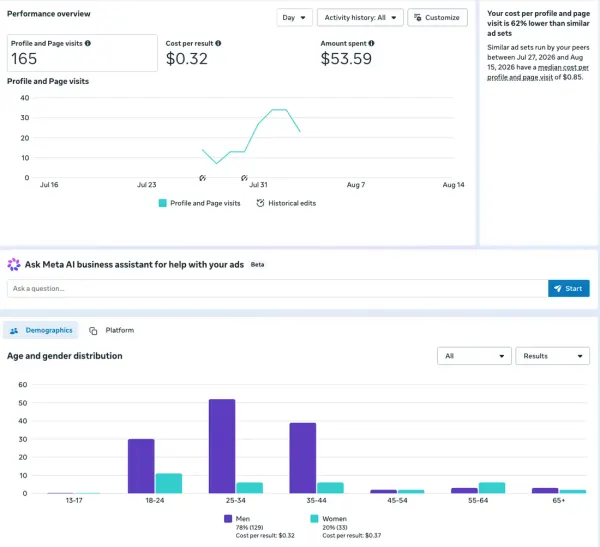Screen dimensions: 600x547
Task: Click the Men bar for 55-64
Action: (464, 491)
